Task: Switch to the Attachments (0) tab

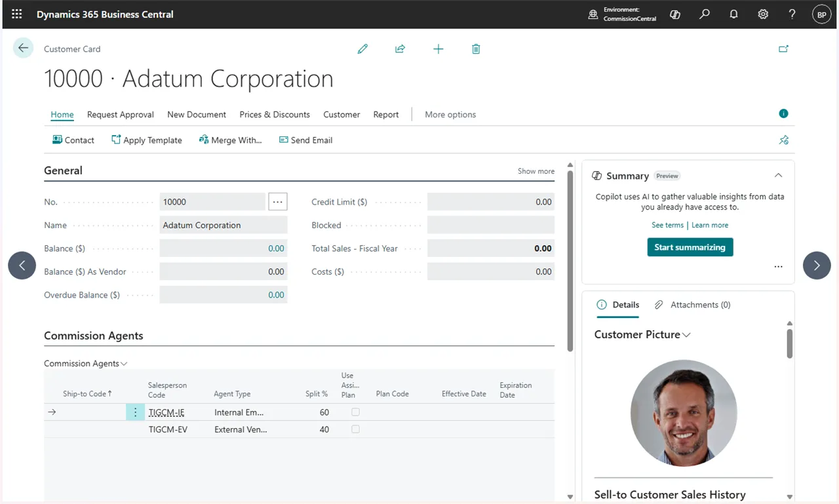Action: 692,305
